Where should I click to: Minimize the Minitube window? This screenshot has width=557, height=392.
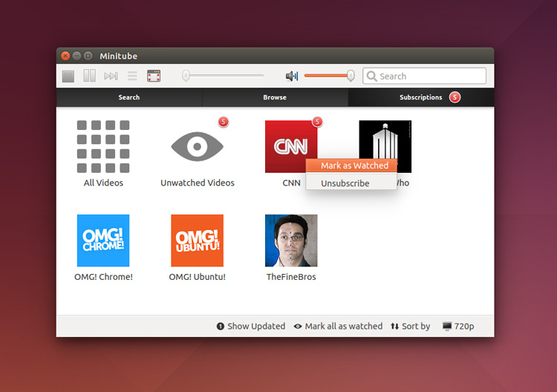tap(76, 56)
